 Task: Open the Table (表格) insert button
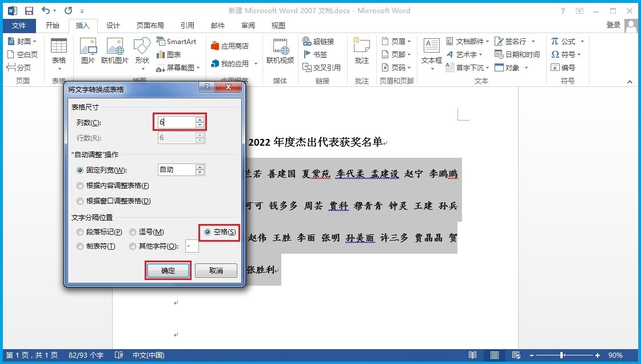click(59, 54)
